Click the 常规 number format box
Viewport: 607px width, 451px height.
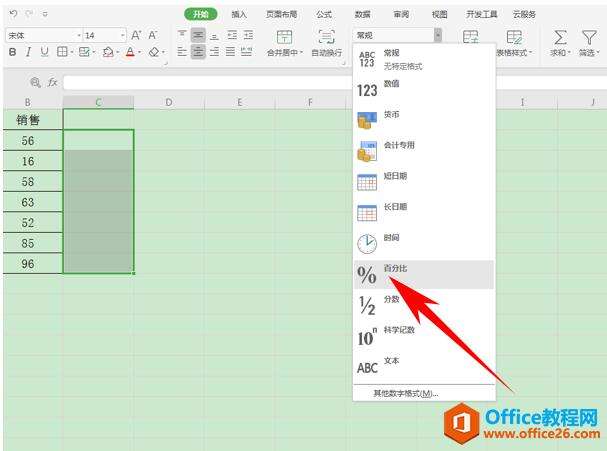pyautogui.click(x=393, y=35)
